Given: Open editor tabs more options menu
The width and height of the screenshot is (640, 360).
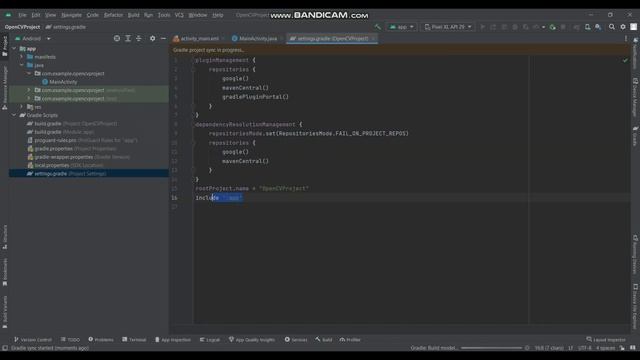Looking at the screenshot, I should [x=626, y=38].
